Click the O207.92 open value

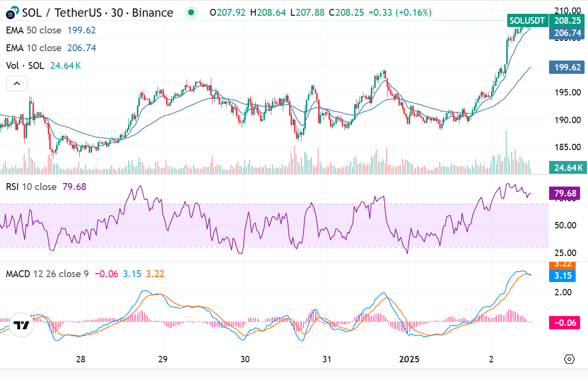[x=228, y=13]
